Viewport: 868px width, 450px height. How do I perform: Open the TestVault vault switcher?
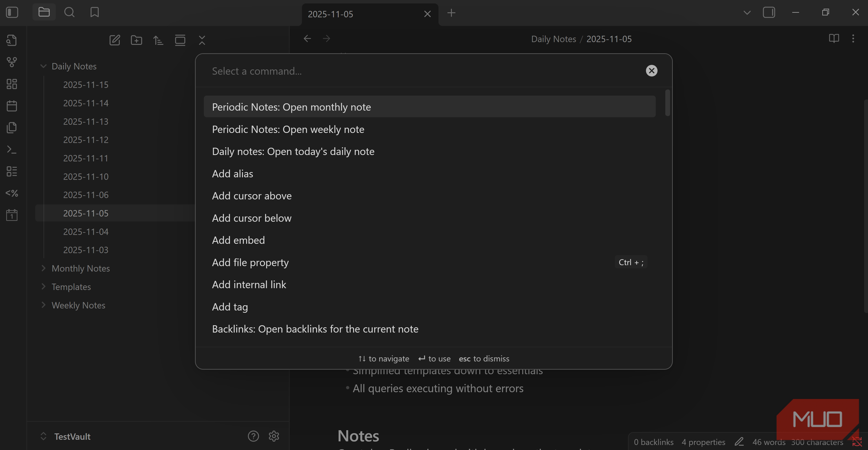(66, 437)
